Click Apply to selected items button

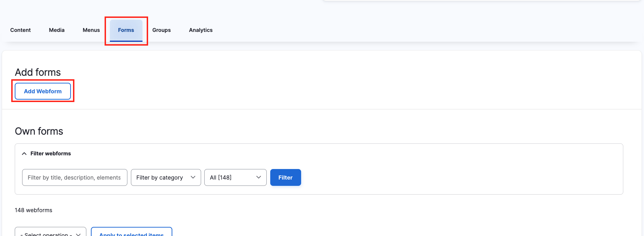pos(132,232)
